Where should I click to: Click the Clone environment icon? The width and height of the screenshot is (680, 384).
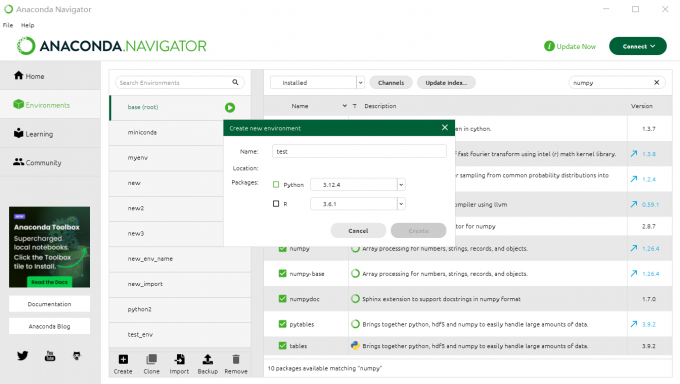point(151,359)
